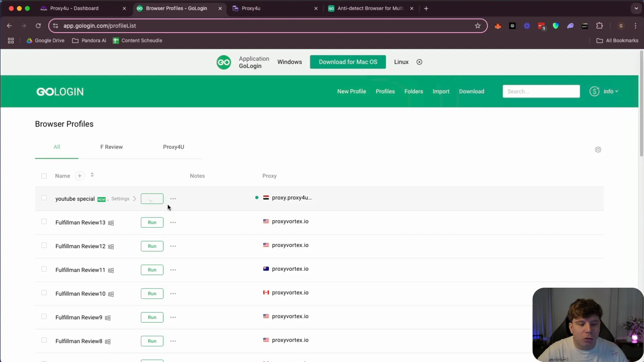Open Chrome three-dot menu
The image size is (644, 362).
pyautogui.click(x=636, y=26)
